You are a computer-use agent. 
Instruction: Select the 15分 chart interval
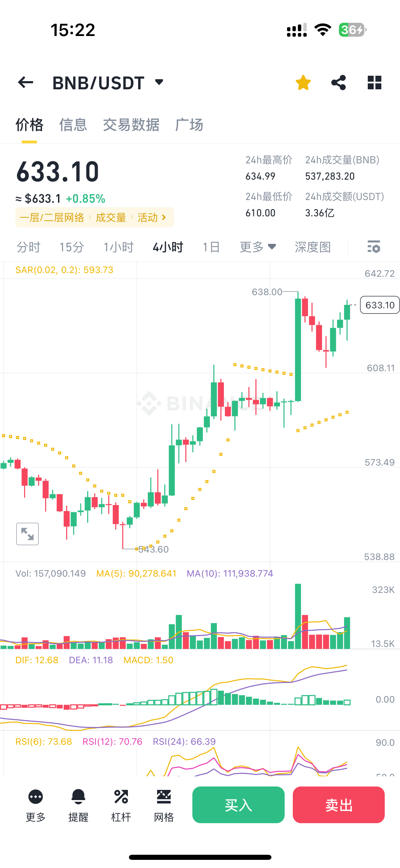click(x=72, y=247)
